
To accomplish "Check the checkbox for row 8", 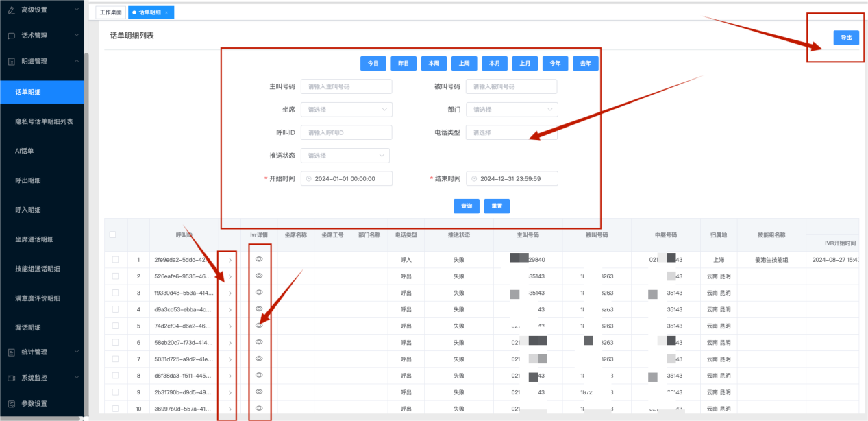I will (115, 375).
